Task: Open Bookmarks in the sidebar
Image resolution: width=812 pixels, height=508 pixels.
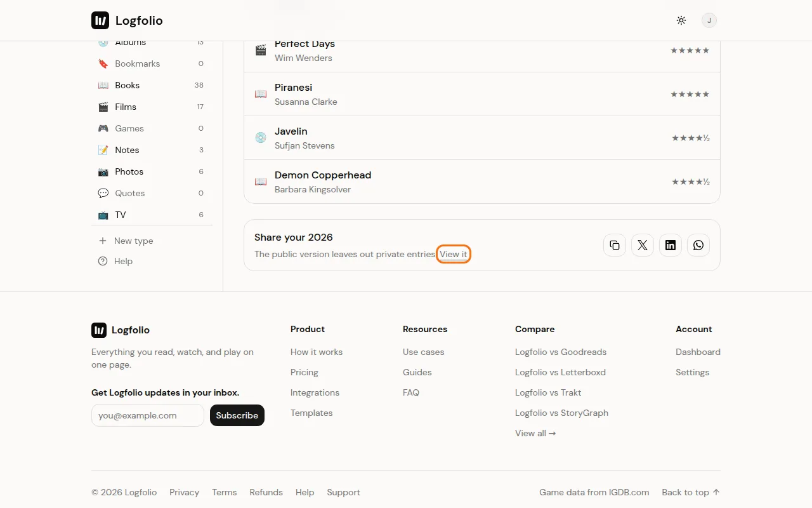Action: click(x=152, y=63)
